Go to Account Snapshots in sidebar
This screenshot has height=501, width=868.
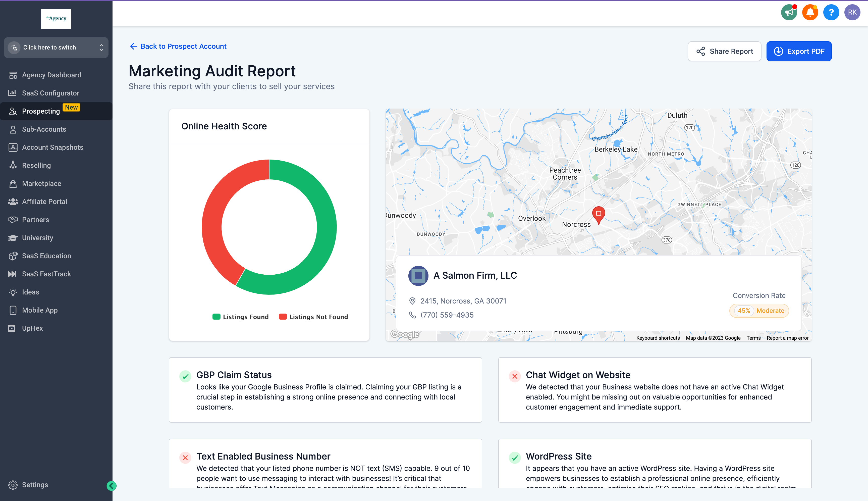coord(52,147)
